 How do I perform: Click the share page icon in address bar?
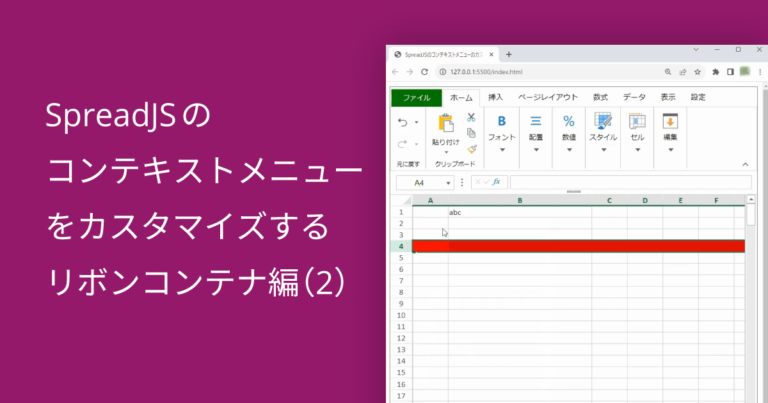click(683, 72)
